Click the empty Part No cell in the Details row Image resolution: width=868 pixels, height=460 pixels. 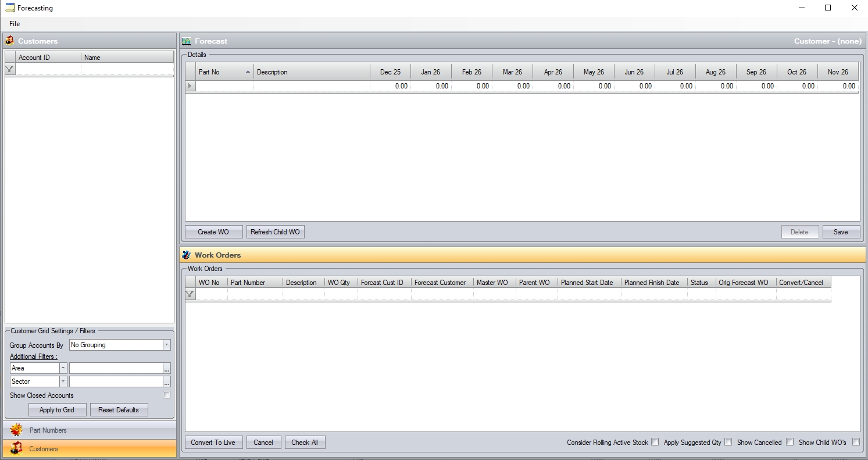tap(224, 86)
